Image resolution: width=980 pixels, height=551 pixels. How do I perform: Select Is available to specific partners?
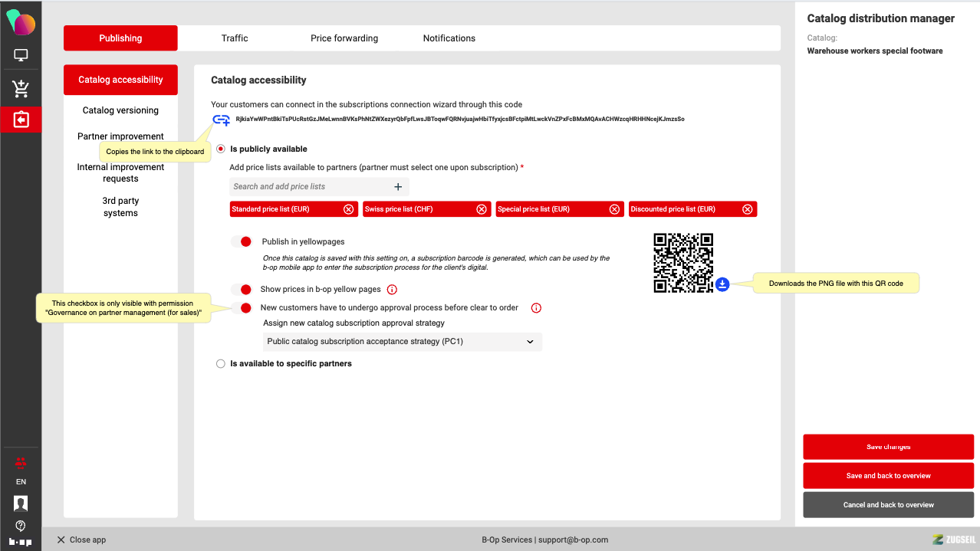click(x=221, y=364)
